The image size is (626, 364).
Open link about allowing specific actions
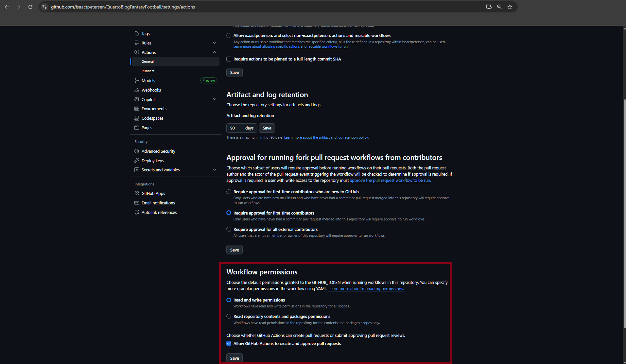pos(291,46)
